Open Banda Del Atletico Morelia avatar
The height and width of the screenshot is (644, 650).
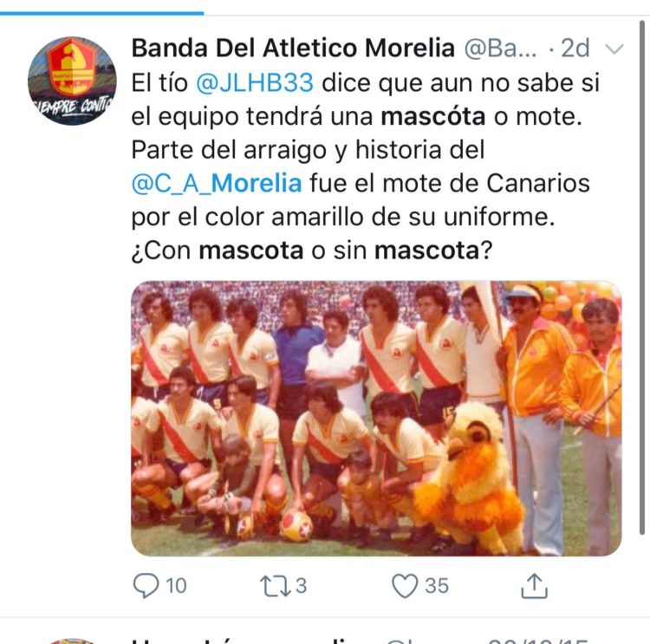point(72,81)
